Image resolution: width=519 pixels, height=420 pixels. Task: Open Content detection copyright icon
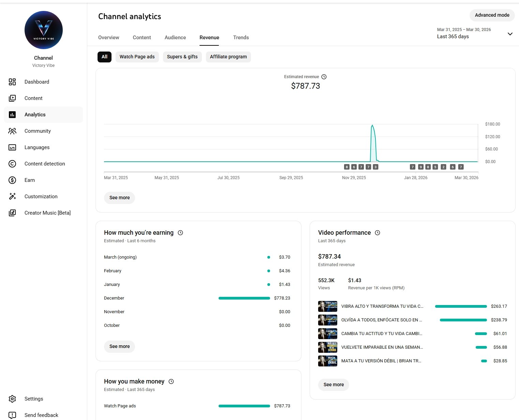click(12, 164)
